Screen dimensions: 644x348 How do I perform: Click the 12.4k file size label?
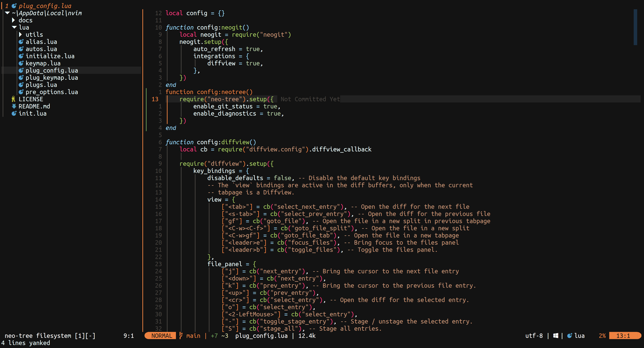click(307, 336)
